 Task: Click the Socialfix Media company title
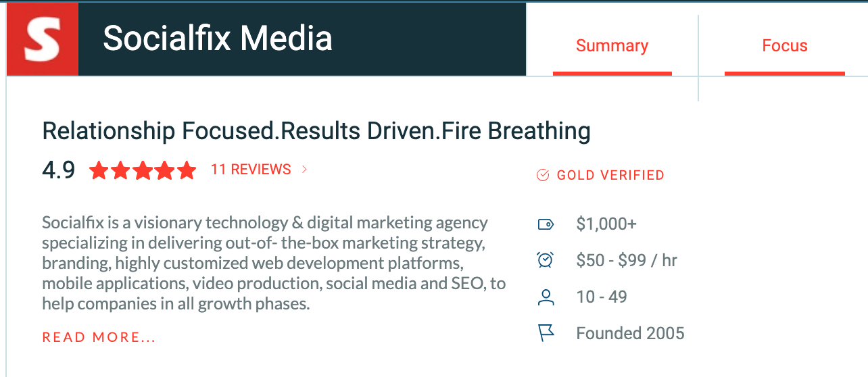click(218, 39)
